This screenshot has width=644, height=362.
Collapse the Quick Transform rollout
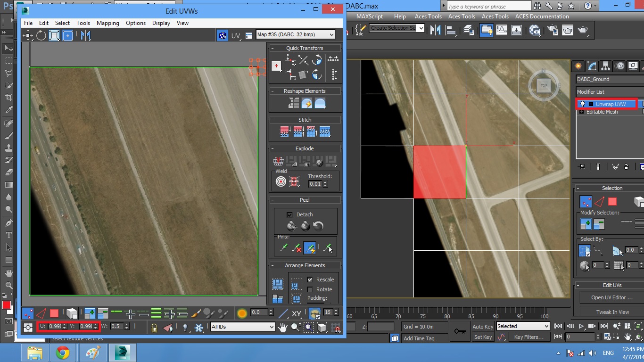pos(305,48)
